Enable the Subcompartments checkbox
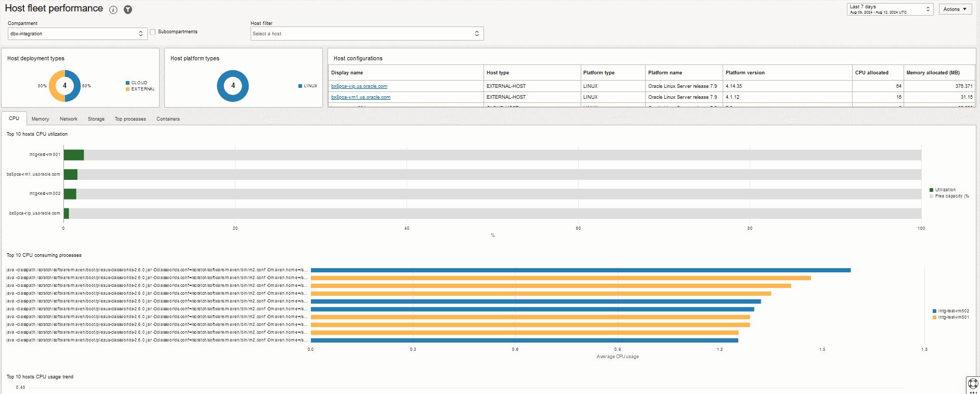The width and height of the screenshot is (980, 394). (153, 32)
